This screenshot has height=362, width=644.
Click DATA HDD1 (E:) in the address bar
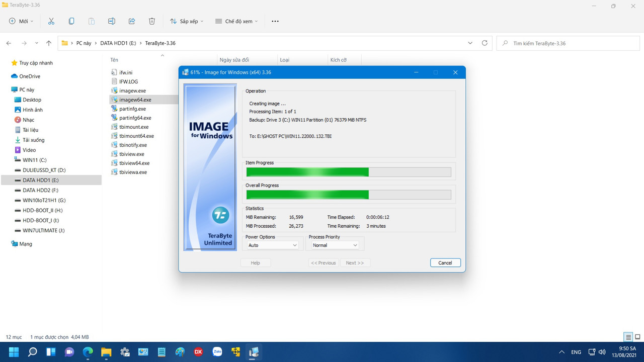[118, 43]
